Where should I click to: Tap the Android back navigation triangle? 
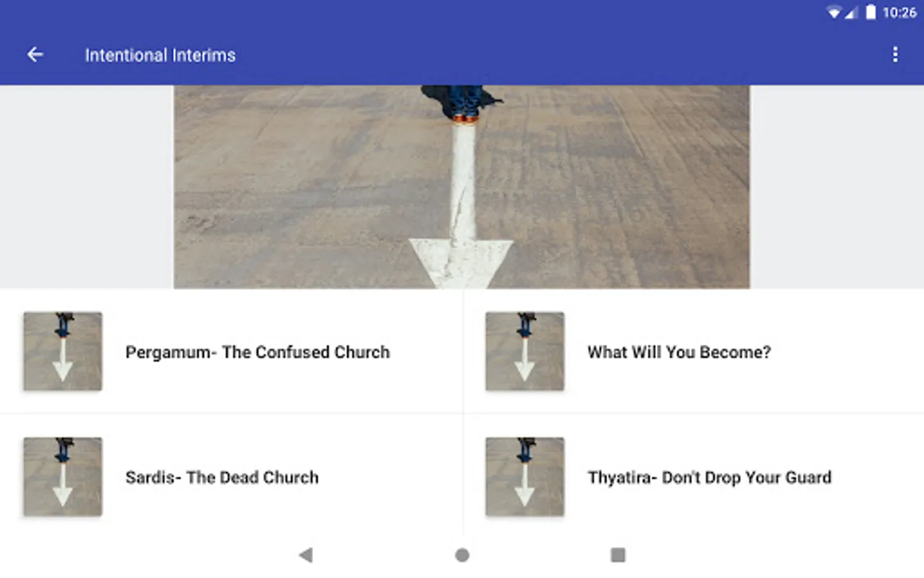[x=306, y=555]
